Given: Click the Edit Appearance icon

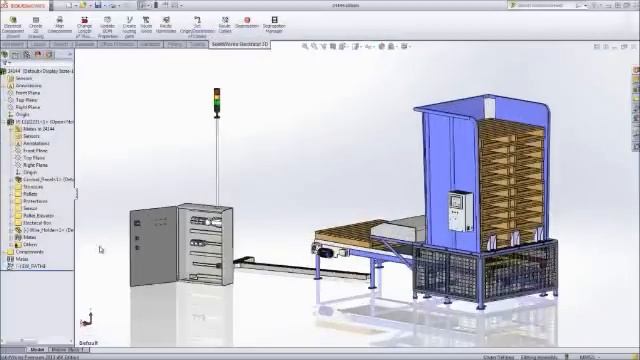Looking at the screenshot, I should point(382,47).
